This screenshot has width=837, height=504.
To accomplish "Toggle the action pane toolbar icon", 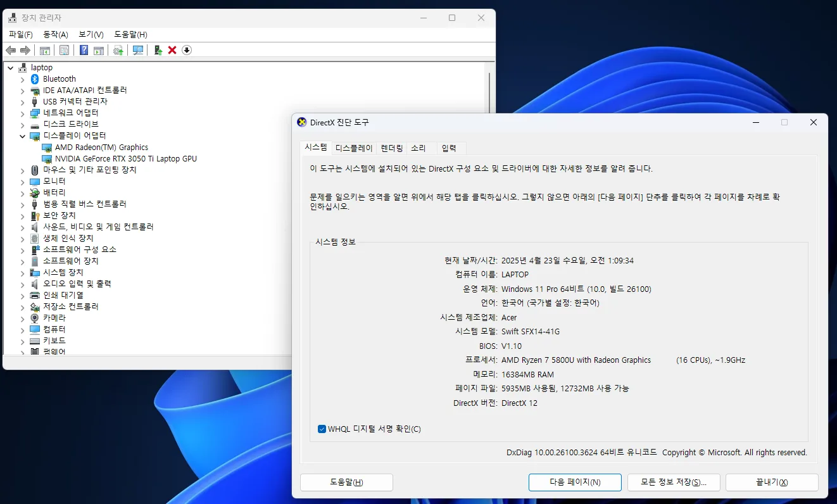I will point(99,50).
